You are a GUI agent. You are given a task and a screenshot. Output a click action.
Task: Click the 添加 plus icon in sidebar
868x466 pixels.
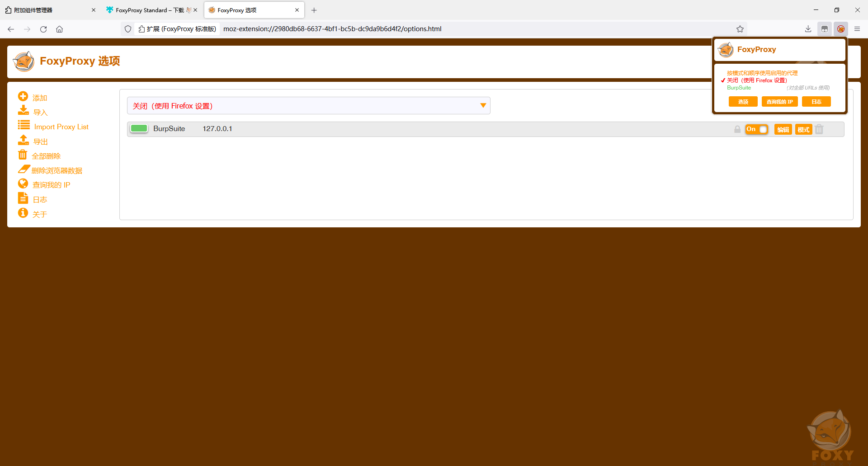(x=23, y=97)
